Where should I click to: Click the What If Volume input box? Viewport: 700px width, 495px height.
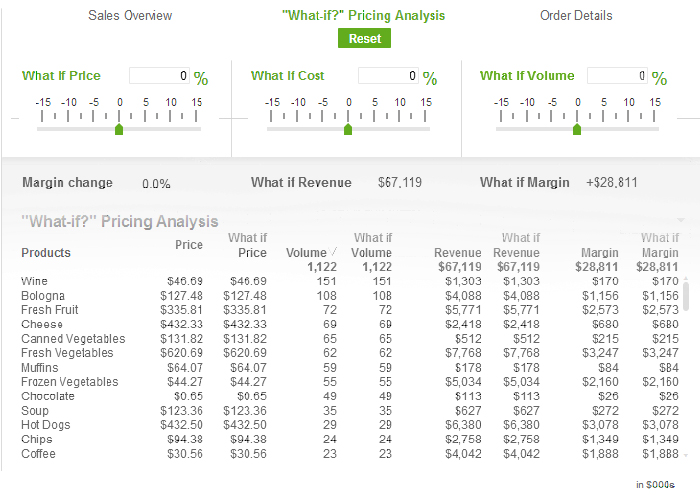pyautogui.click(x=617, y=76)
